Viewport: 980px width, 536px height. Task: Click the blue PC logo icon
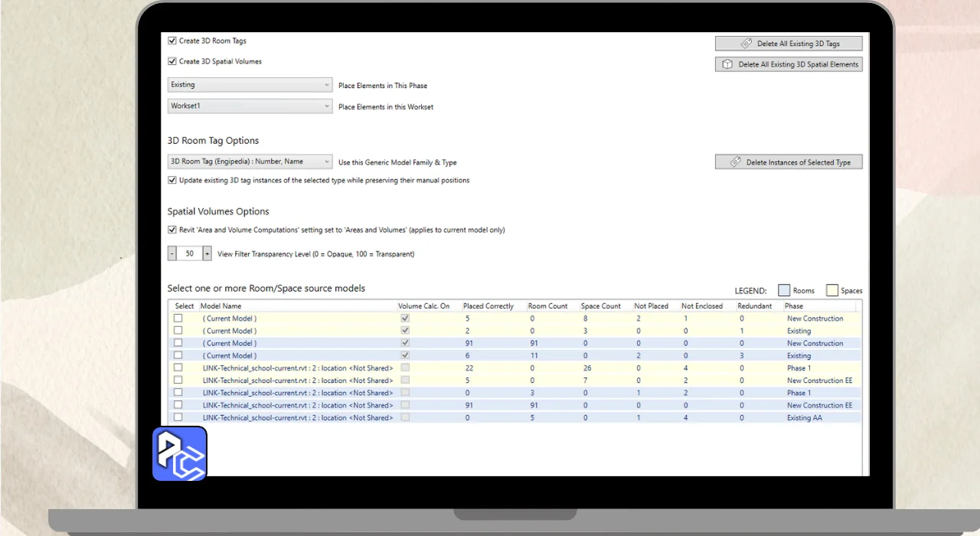tap(180, 453)
